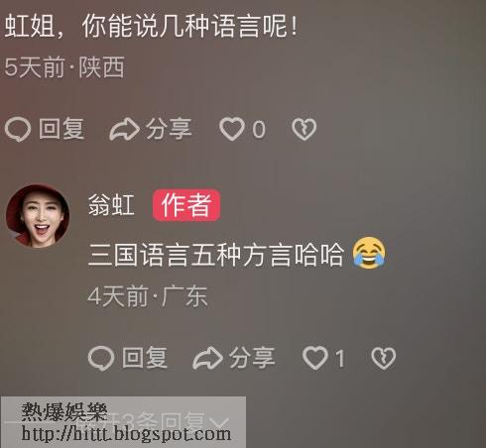Click 分享 text under the first comment

coord(169,129)
